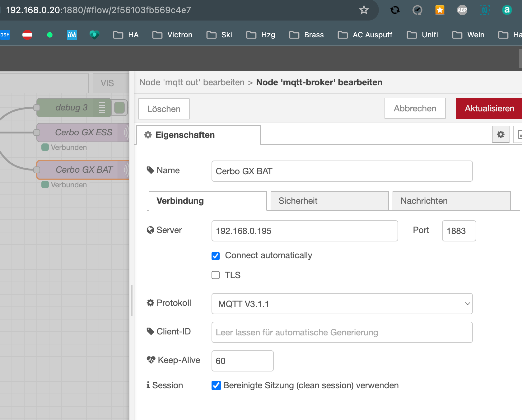Open the bracketed N extension icon
The image size is (522, 420).
484,10
